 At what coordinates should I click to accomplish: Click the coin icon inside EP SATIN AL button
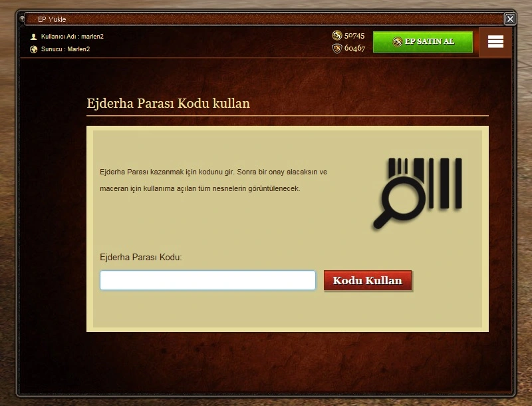coord(397,42)
